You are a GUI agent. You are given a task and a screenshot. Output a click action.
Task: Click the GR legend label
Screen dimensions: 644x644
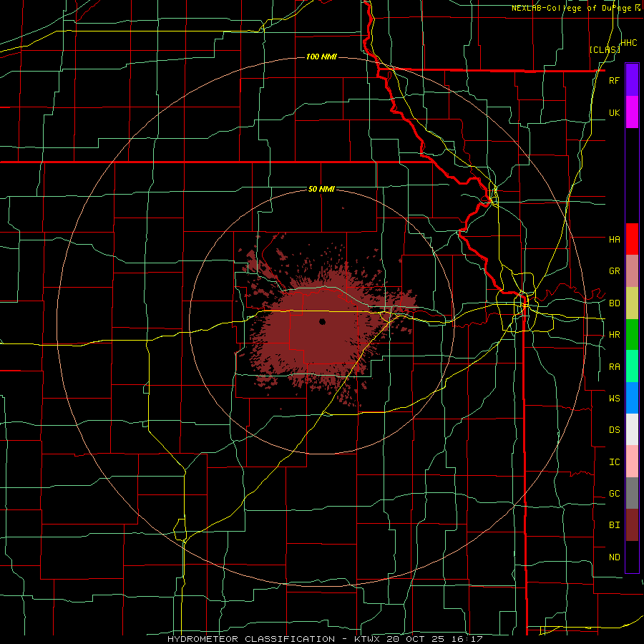pos(614,271)
